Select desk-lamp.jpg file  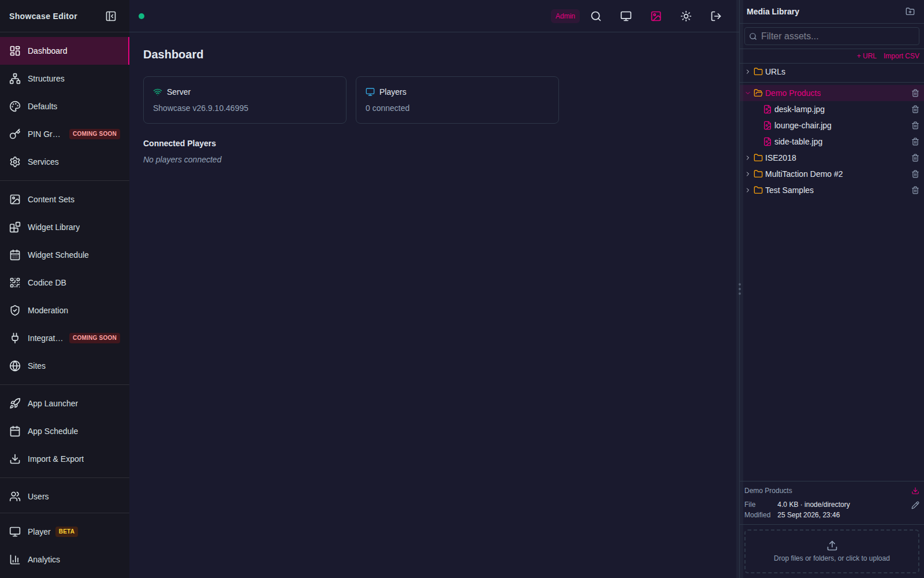point(799,109)
